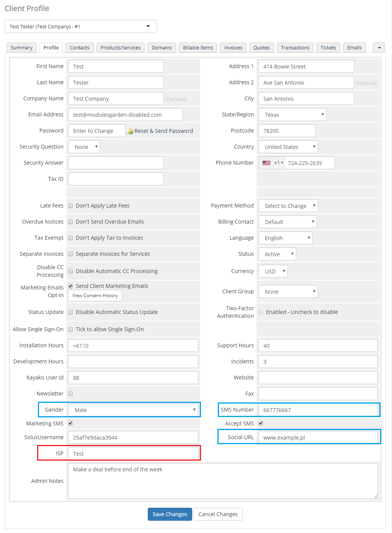Screen dimensions: 392x533
Task: Open the Transactions tab
Action: (x=295, y=47)
